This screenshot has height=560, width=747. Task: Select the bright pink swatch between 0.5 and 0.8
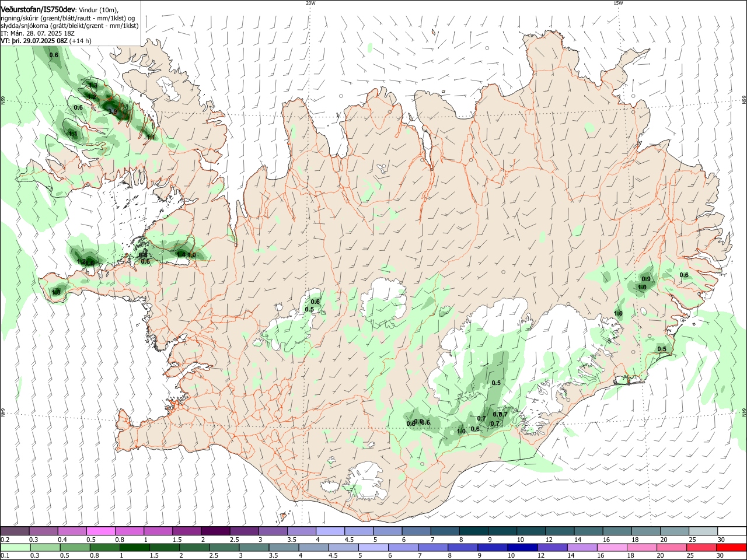(x=101, y=531)
